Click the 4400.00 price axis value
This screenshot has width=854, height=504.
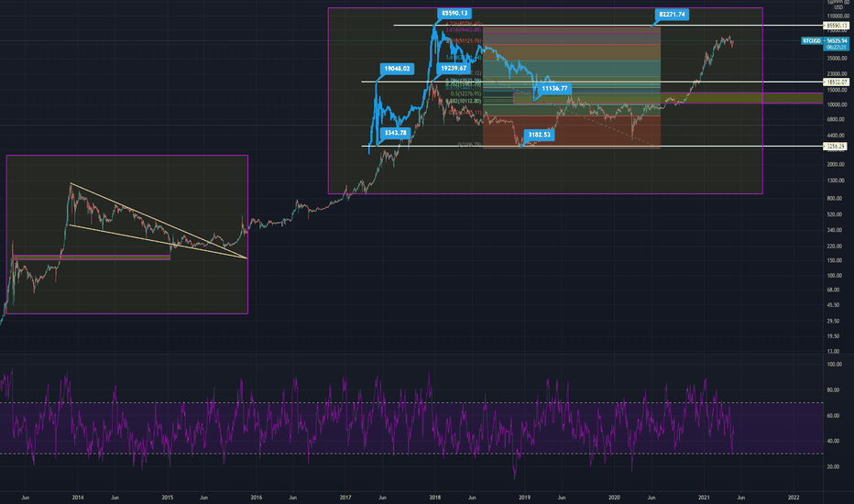[838, 135]
